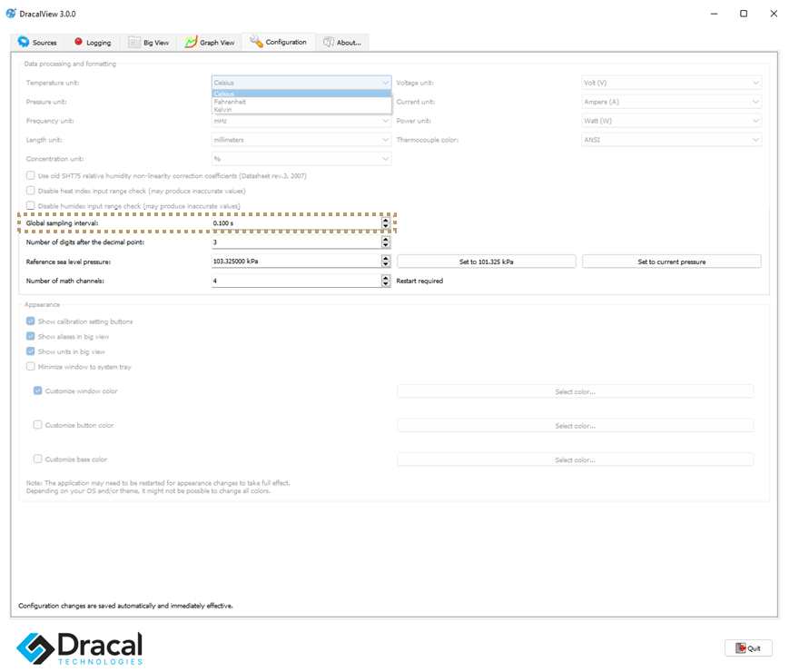The height and width of the screenshot is (672, 789).
Task: Click Set to current pressure button
Action: (x=671, y=262)
